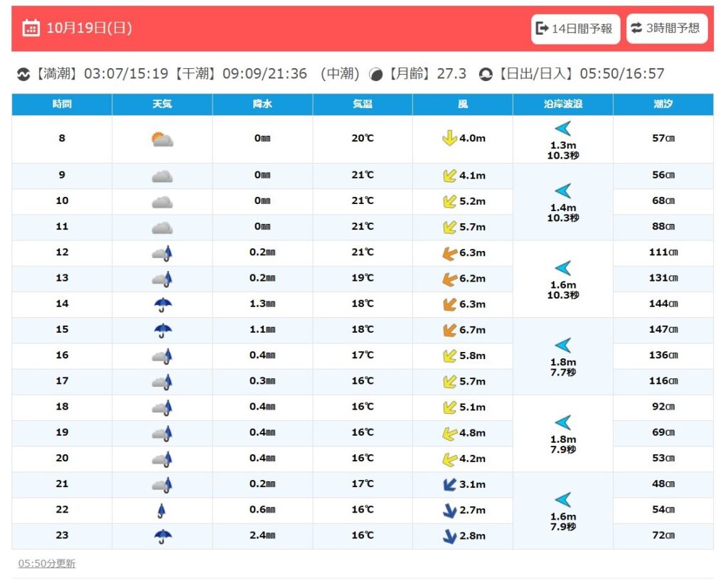Click the umbrella rain icon at 14時
Image resolution: width=728 pixels, height=583 pixels.
point(163,304)
